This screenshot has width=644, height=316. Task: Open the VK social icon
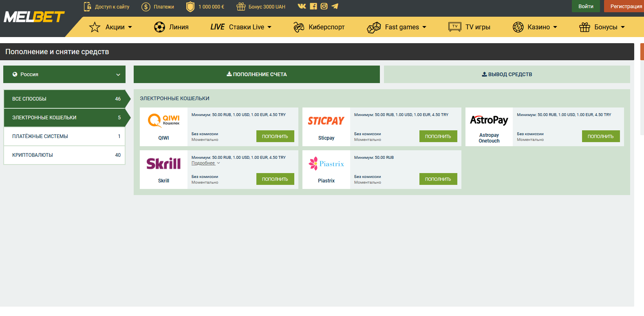302,6
